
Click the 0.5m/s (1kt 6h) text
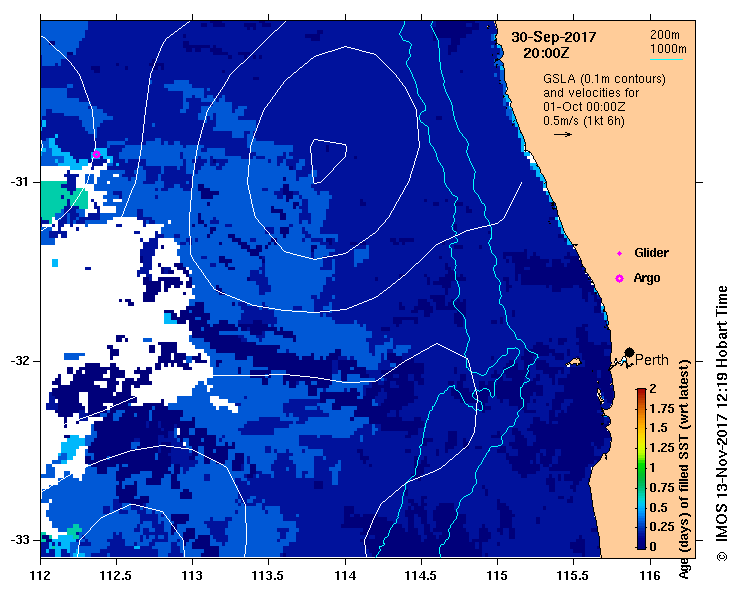pyautogui.click(x=583, y=121)
